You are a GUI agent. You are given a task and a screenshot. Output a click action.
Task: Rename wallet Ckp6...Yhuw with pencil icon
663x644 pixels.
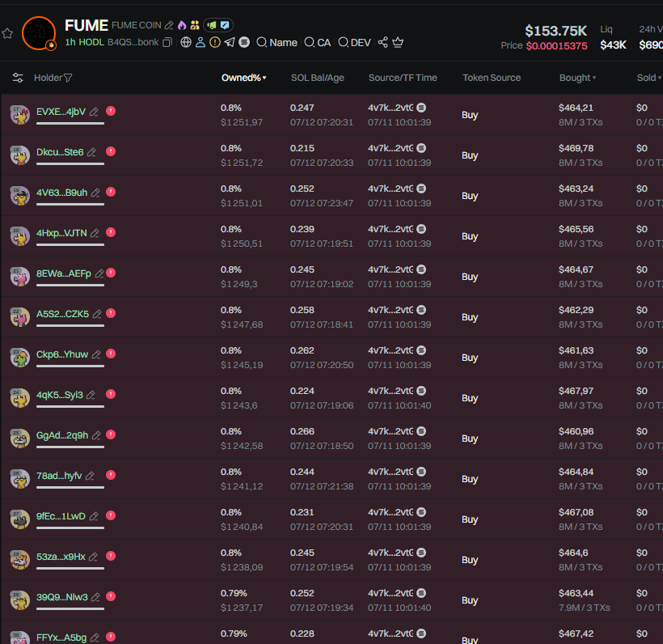96,354
